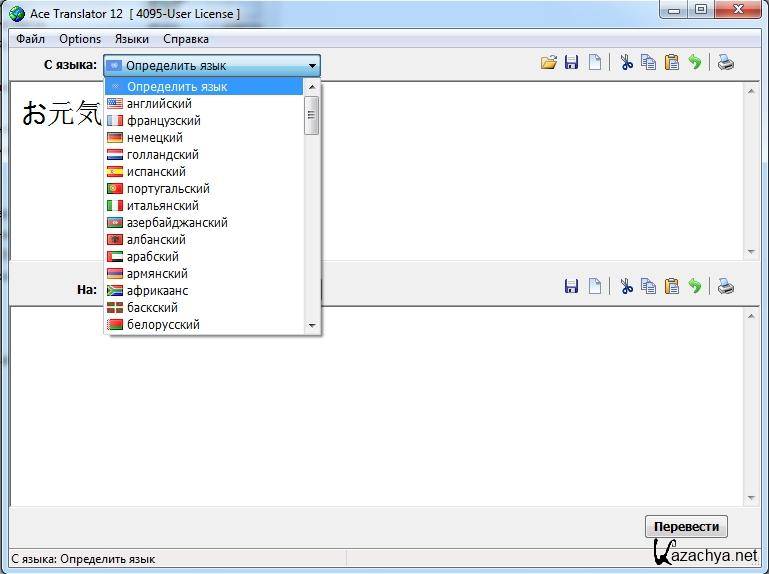Choose 'немецкий' in the language dropdown

pyautogui.click(x=154, y=138)
